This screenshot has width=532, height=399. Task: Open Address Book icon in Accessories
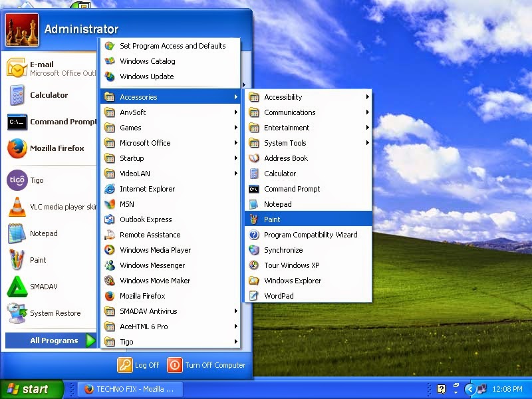(x=254, y=158)
